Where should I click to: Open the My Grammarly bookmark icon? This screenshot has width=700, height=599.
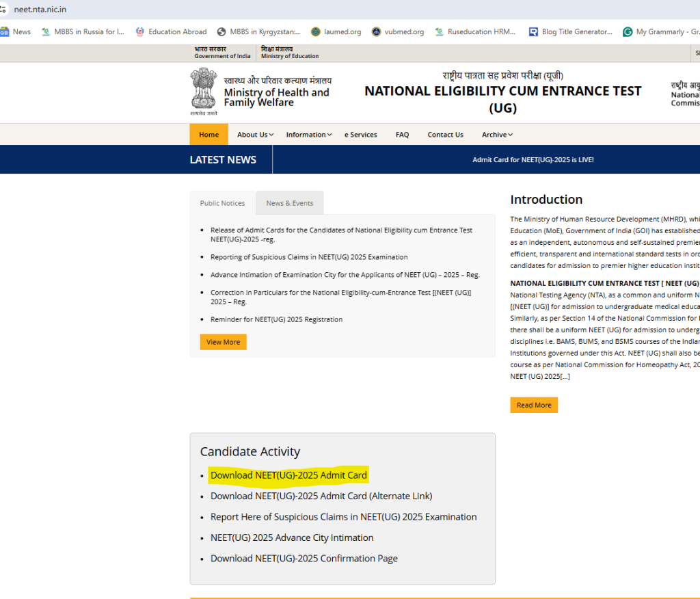(628, 31)
